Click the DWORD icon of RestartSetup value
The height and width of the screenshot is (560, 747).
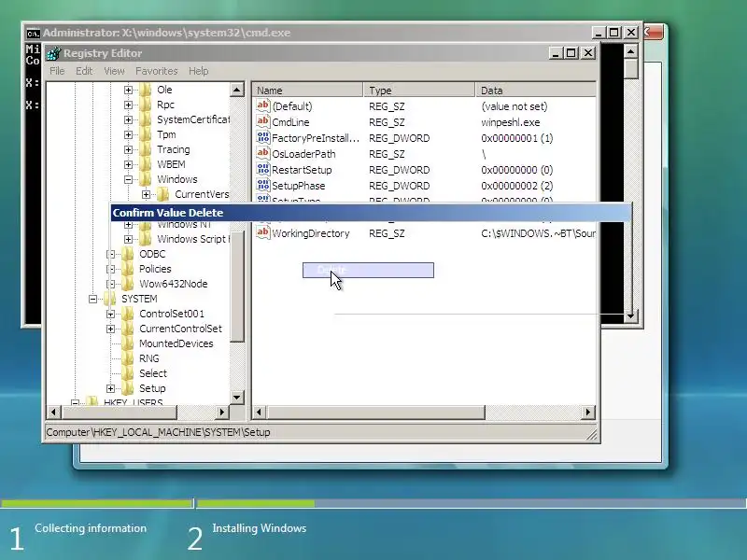point(263,170)
